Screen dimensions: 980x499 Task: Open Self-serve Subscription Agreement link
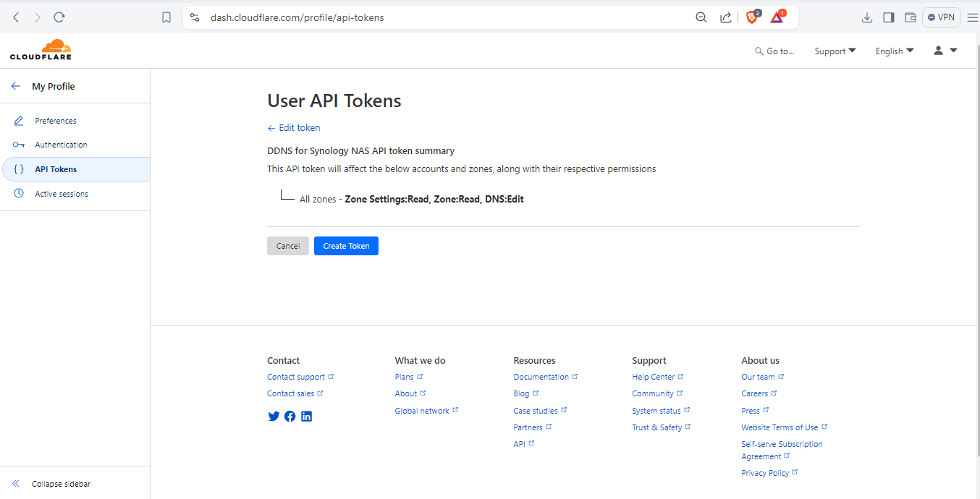point(782,450)
